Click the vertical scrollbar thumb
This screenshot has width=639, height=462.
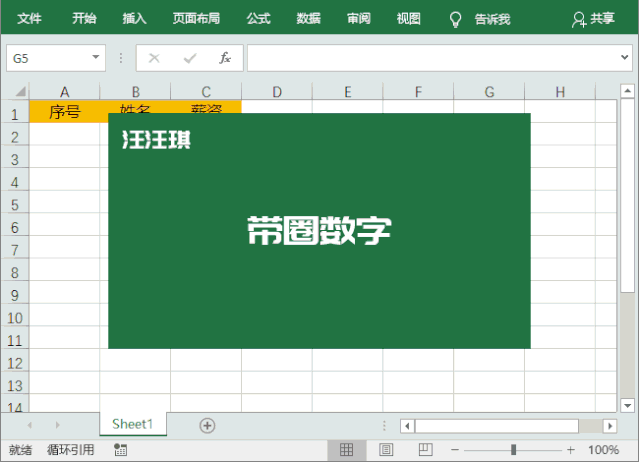[x=628, y=195]
